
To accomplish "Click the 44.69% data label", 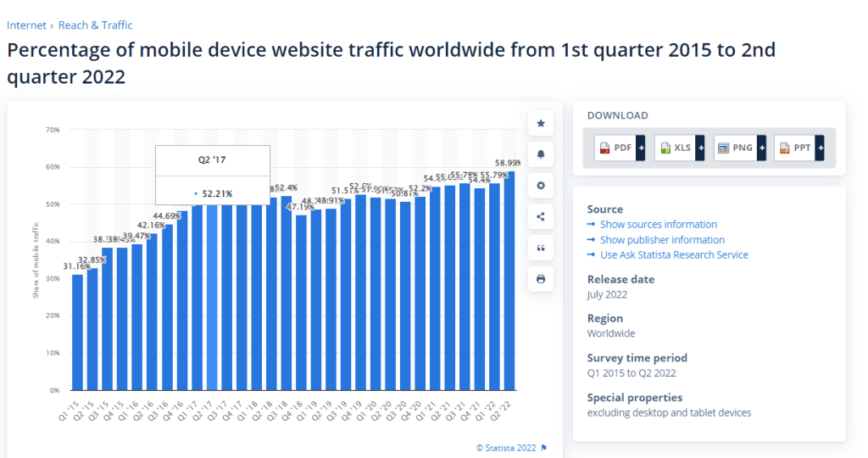I will (x=167, y=216).
